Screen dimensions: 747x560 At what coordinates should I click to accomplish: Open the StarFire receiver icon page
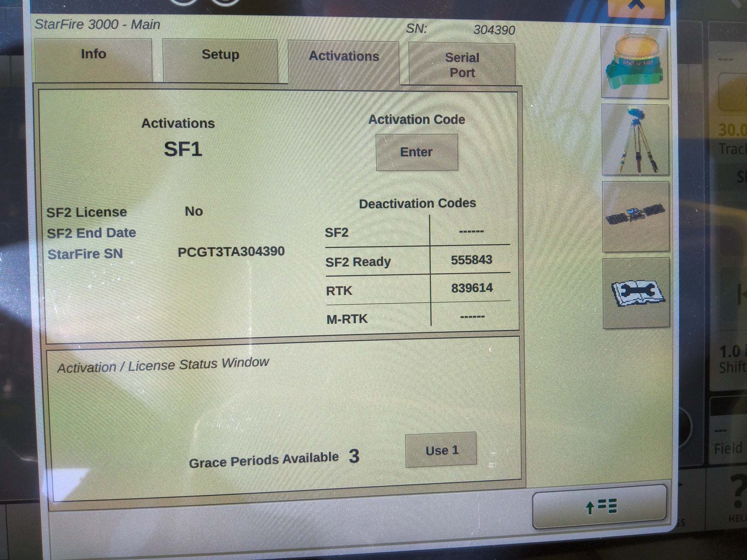click(634, 63)
